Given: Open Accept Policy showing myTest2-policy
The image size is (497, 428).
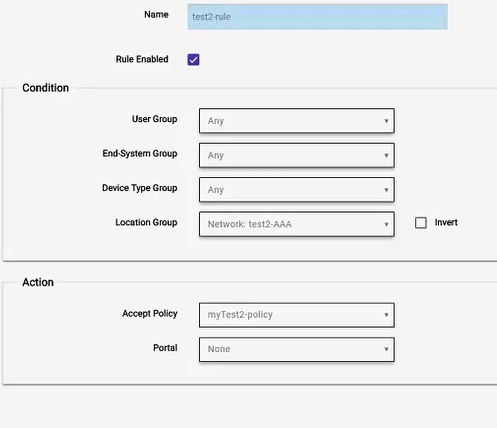Looking at the screenshot, I should click(297, 315).
